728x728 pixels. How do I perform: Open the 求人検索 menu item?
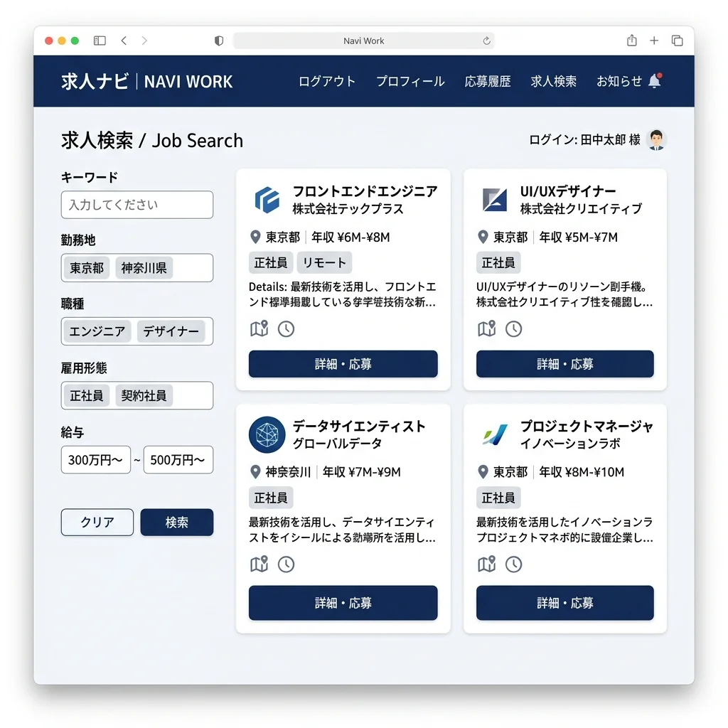pos(553,81)
